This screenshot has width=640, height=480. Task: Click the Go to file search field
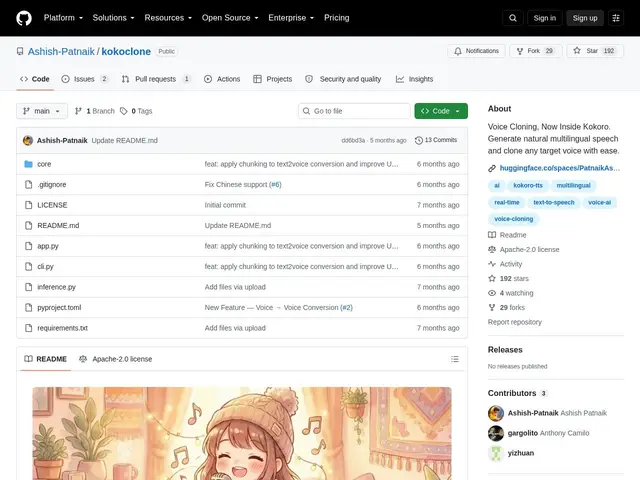[x=354, y=111]
